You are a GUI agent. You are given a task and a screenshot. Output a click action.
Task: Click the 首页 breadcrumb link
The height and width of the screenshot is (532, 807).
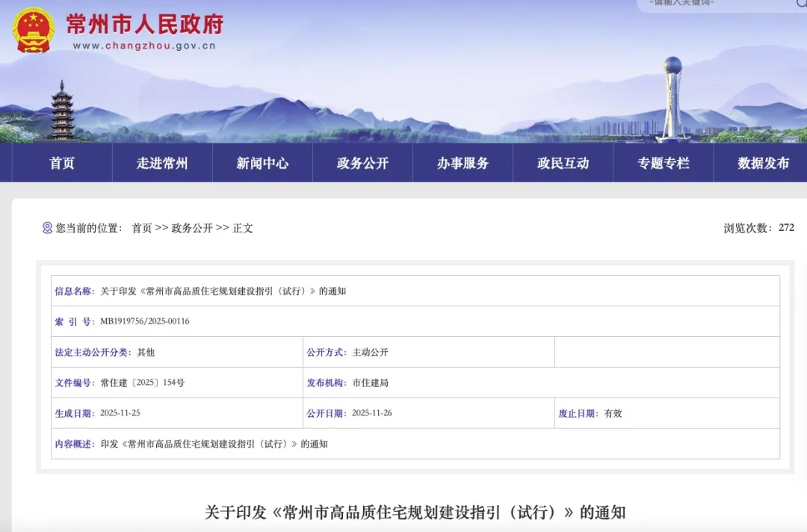point(141,229)
